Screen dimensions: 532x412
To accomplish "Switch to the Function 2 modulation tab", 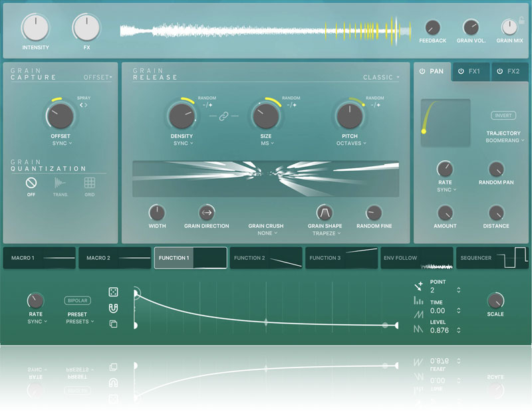I will (266, 258).
